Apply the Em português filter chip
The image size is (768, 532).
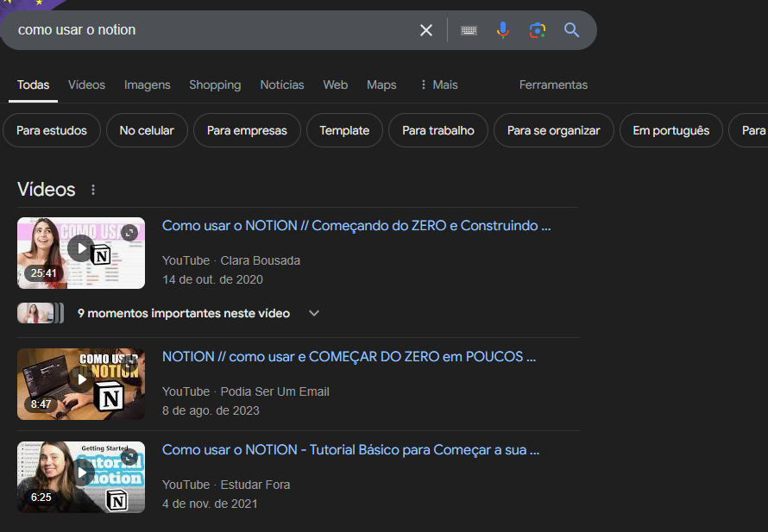[670, 130]
